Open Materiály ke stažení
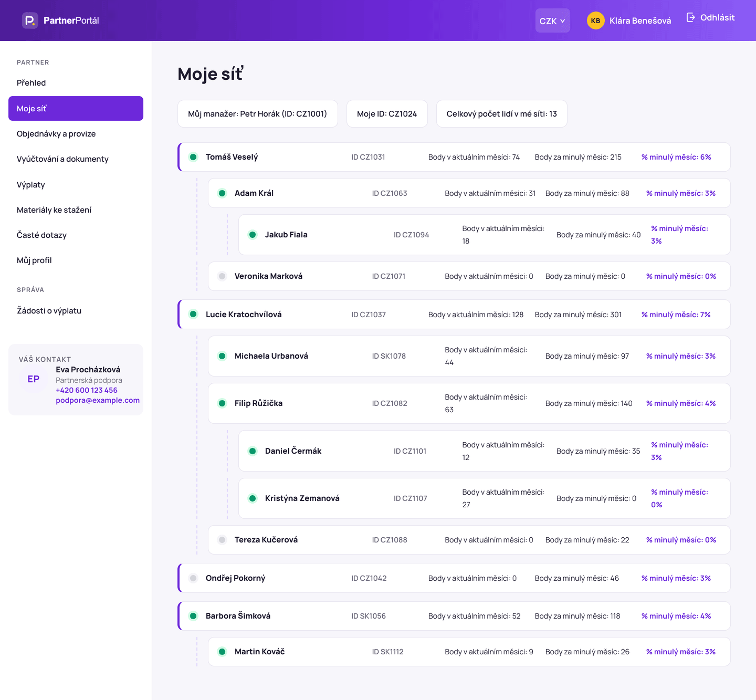 click(x=76, y=210)
